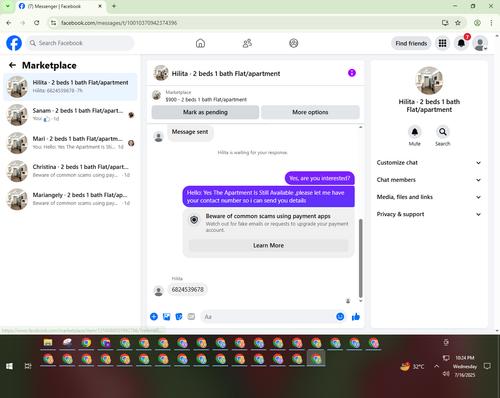Image resolution: width=500 pixels, height=398 pixels.
Task: Open conversation info purple icon
Action: (x=352, y=73)
